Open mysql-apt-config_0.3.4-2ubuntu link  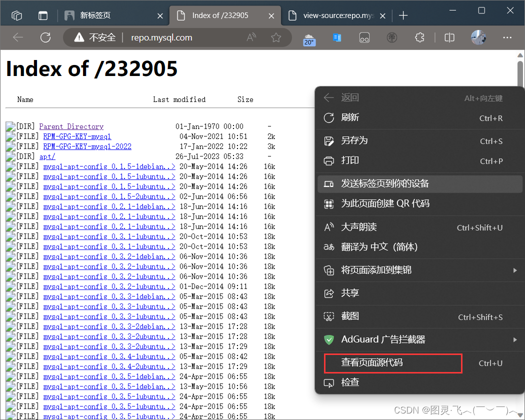109,366
